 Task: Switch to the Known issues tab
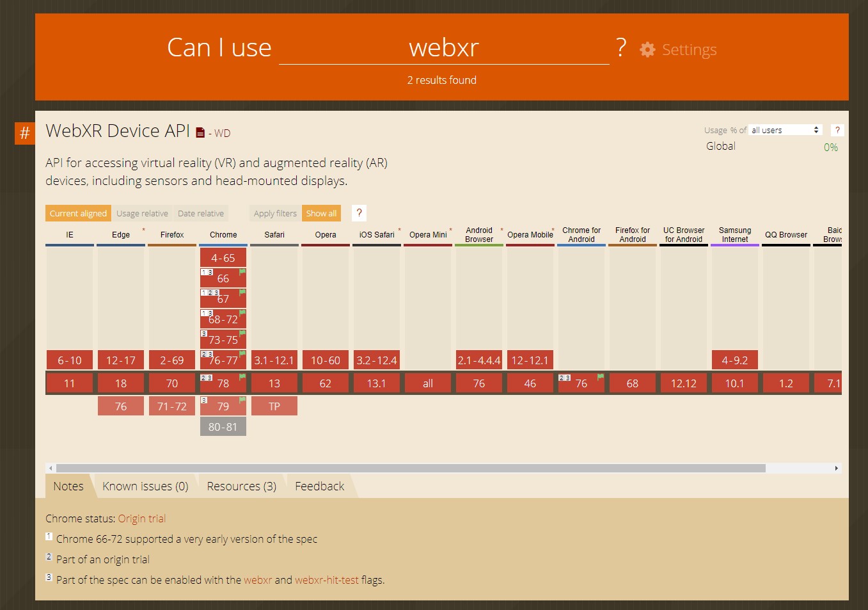click(x=145, y=486)
